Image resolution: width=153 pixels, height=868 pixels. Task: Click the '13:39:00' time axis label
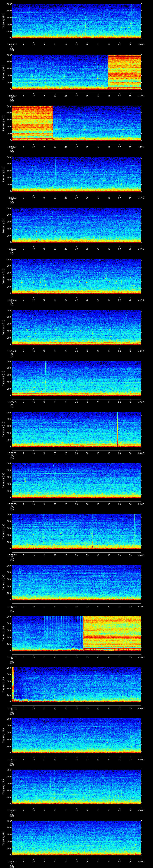(12, 555)
